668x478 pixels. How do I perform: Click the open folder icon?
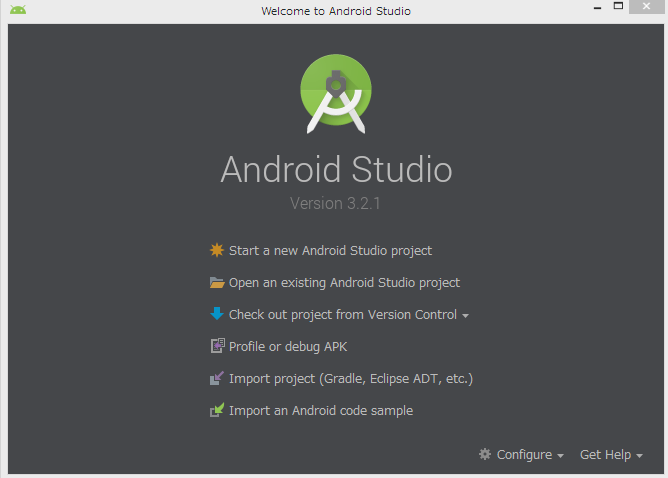click(x=217, y=282)
